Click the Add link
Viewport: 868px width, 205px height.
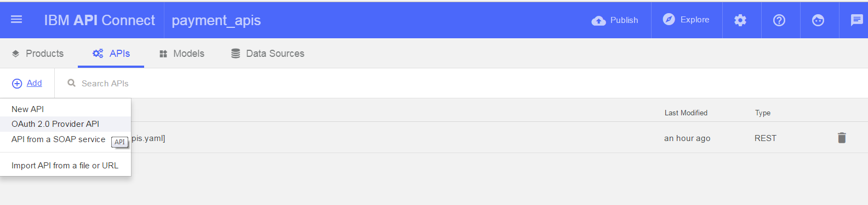coord(34,83)
